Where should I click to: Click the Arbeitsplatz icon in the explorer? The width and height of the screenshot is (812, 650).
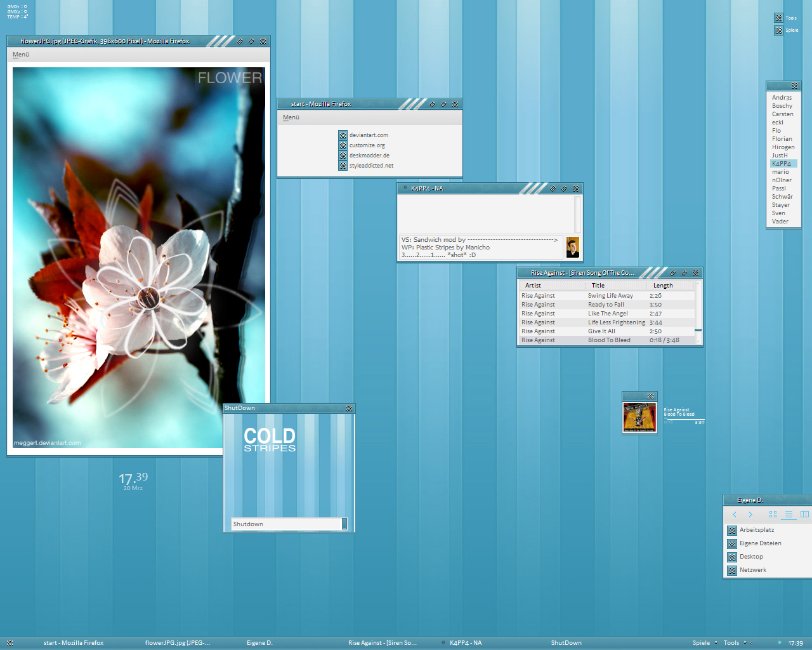(732, 531)
